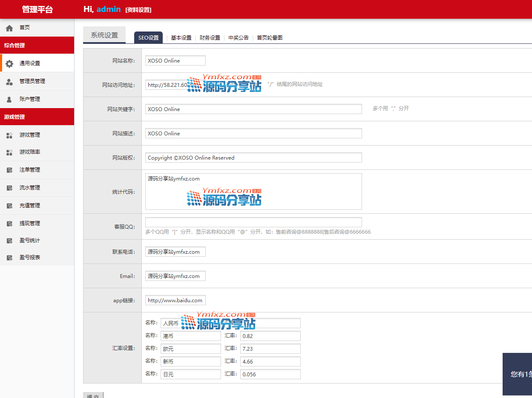This screenshot has width=532, height=398.
Task: Click the 注单管理 sidebar icon
Action: 9,170
